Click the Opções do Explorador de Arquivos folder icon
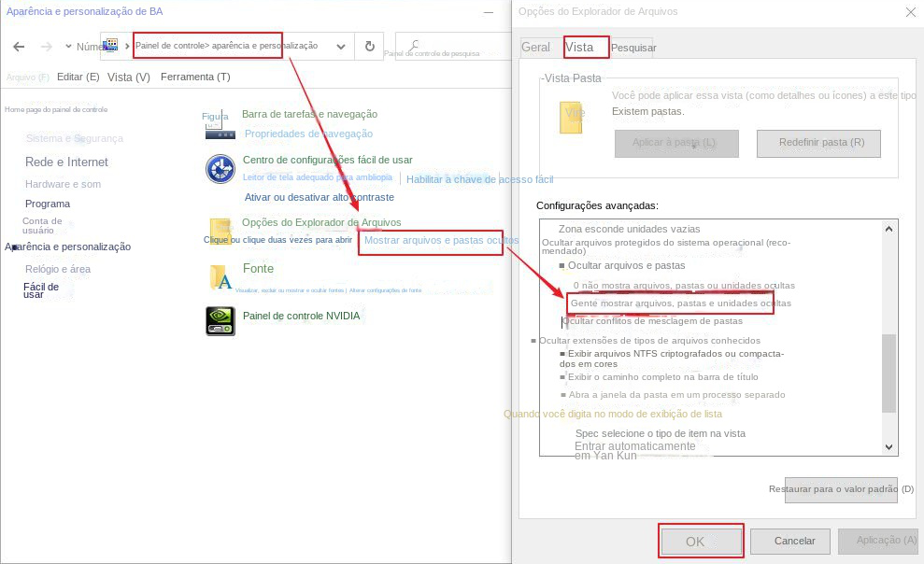 click(x=220, y=231)
